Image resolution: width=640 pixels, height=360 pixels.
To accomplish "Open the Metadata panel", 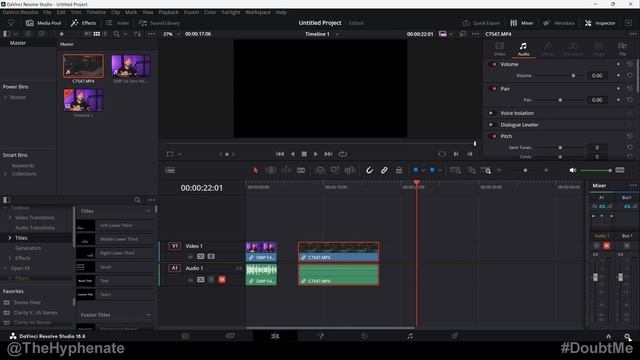I will (x=559, y=23).
